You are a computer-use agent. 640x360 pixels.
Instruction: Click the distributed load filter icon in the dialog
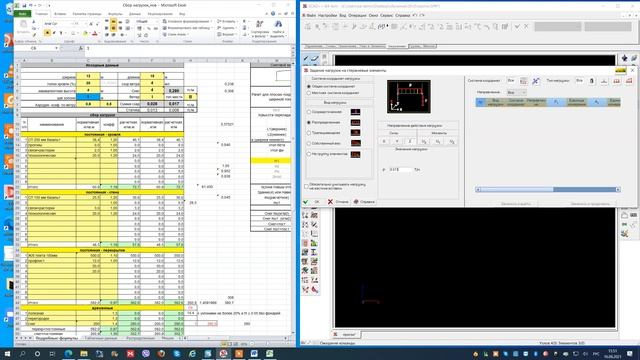617,81
